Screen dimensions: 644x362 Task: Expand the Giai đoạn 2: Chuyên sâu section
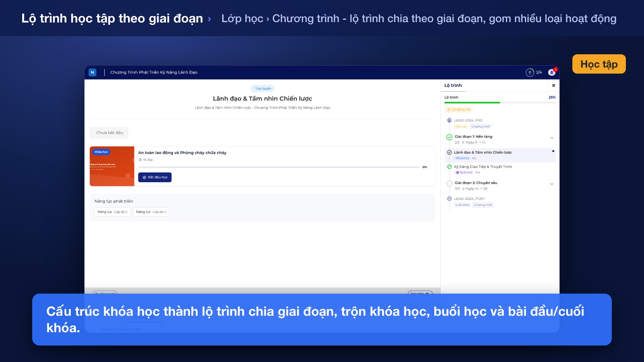(552, 184)
